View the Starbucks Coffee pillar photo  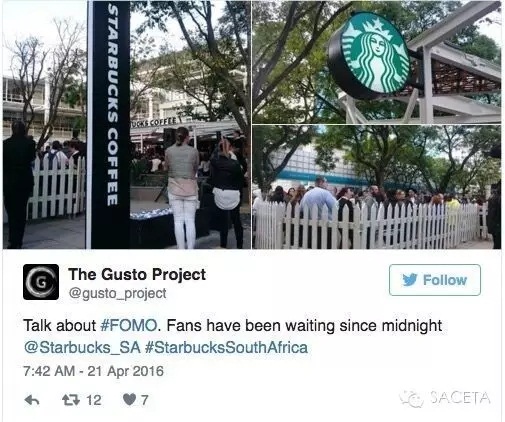point(127,125)
